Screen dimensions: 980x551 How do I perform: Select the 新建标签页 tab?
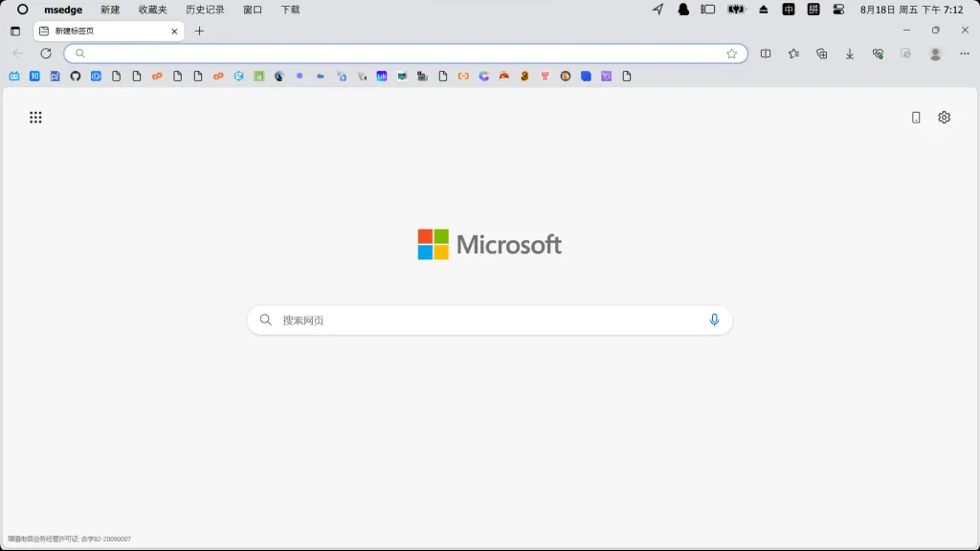click(109, 31)
